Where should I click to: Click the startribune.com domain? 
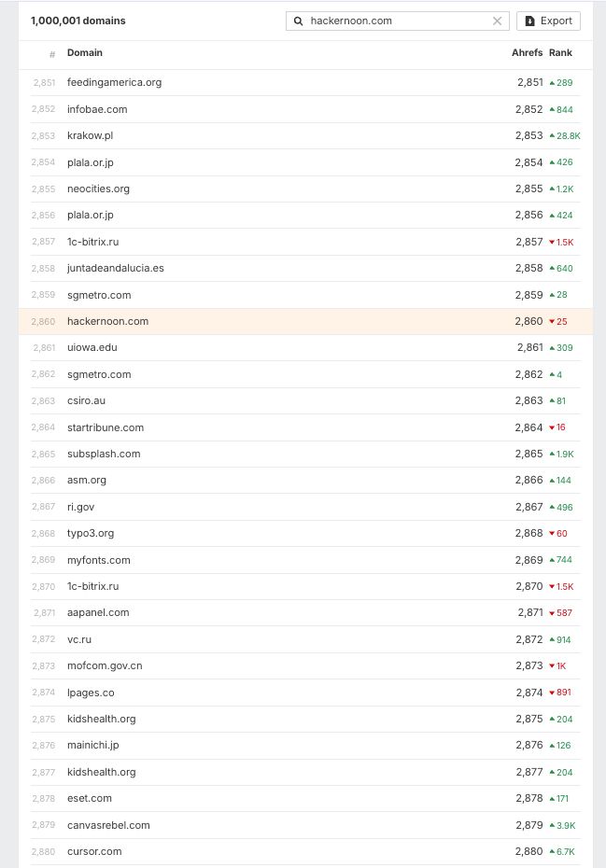[x=106, y=427]
